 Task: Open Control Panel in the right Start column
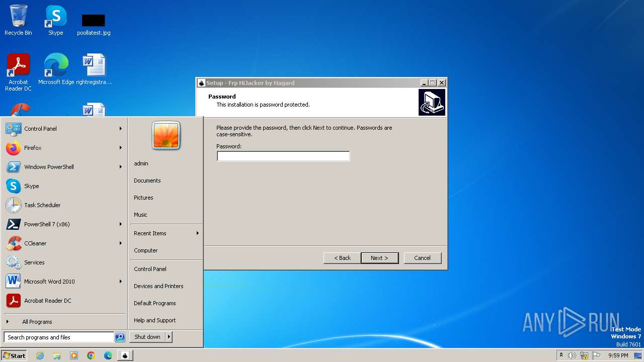166,269
